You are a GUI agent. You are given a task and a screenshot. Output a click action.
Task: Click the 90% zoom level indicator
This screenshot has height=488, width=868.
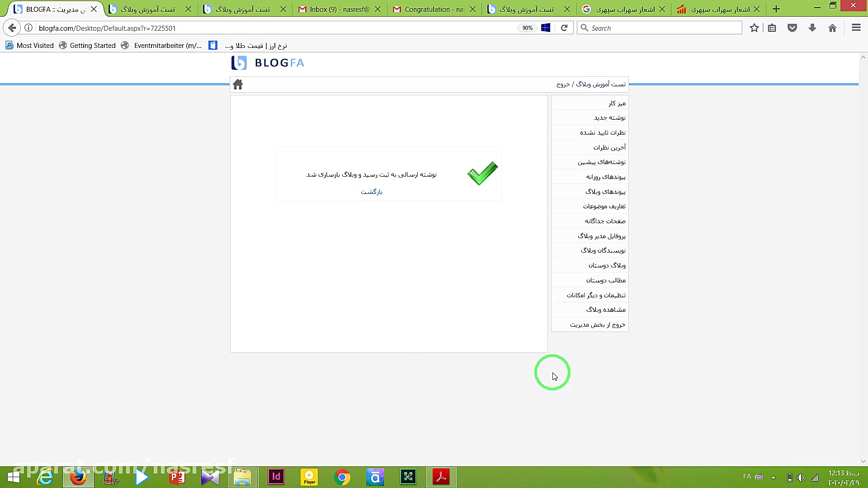click(527, 28)
